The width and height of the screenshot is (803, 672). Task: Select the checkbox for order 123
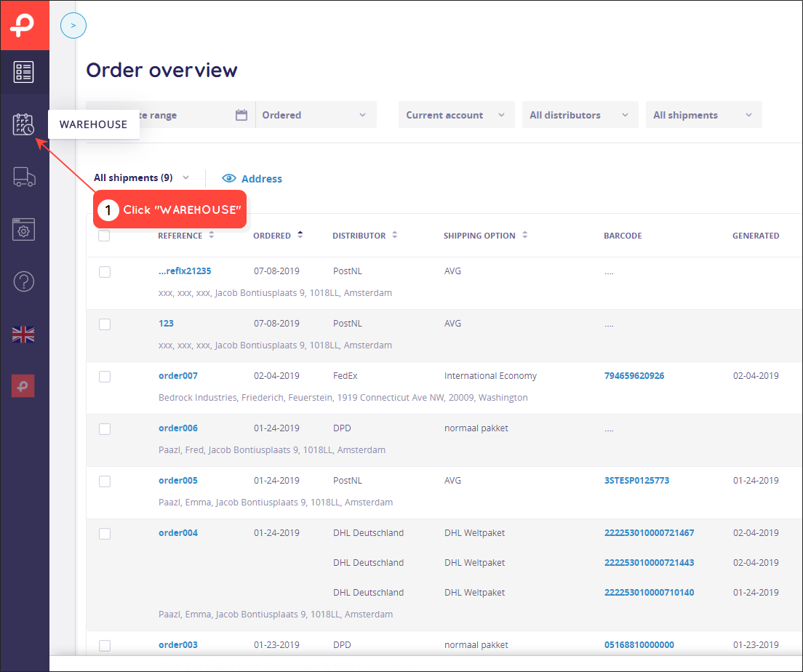coord(105,324)
